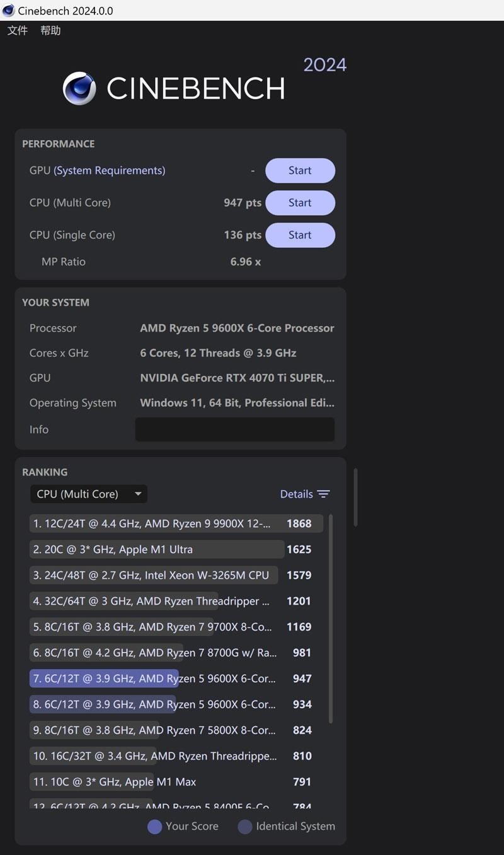This screenshot has width=504, height=855.
Task: Start the GPU benchmark
Action: (300, 170)
